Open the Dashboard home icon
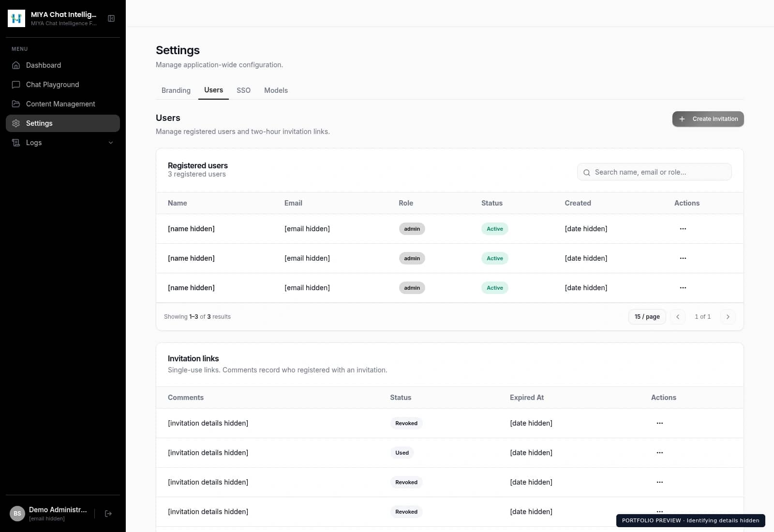 [x=16, y=65]
